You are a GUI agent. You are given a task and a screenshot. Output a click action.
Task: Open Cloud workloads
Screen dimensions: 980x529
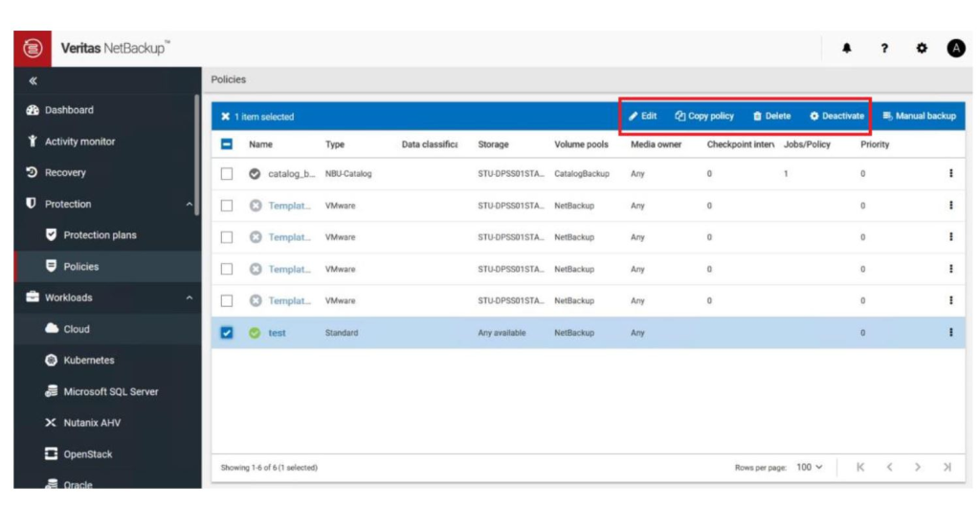coord(68,329)
